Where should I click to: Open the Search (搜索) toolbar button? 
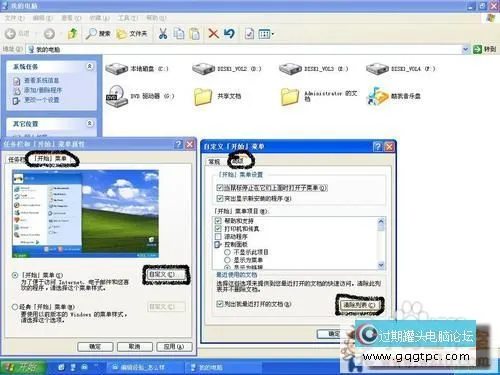pyautogui.click(x=98, y=34)
